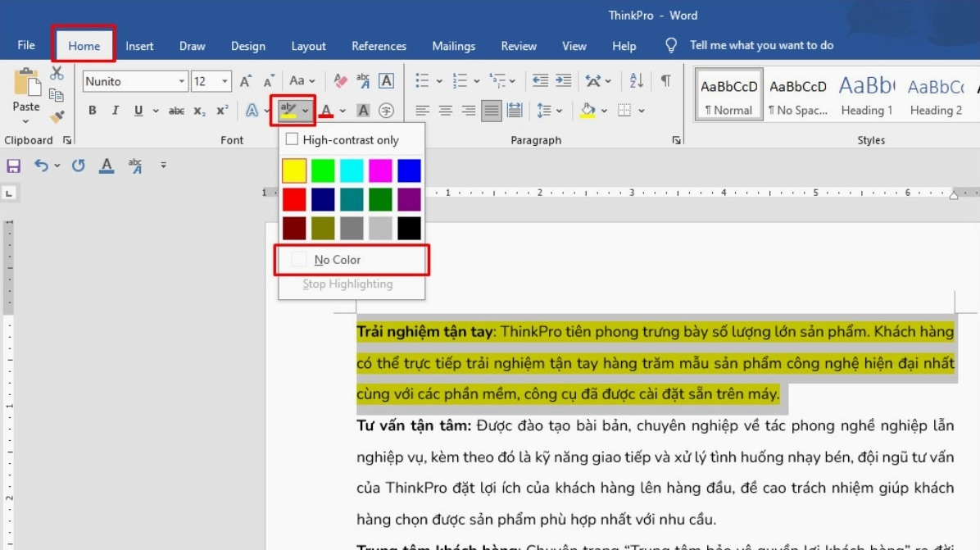This screenshot has width=980, height=550.
Task: Increase paragraph indent
Action: (x=563, y=80)
